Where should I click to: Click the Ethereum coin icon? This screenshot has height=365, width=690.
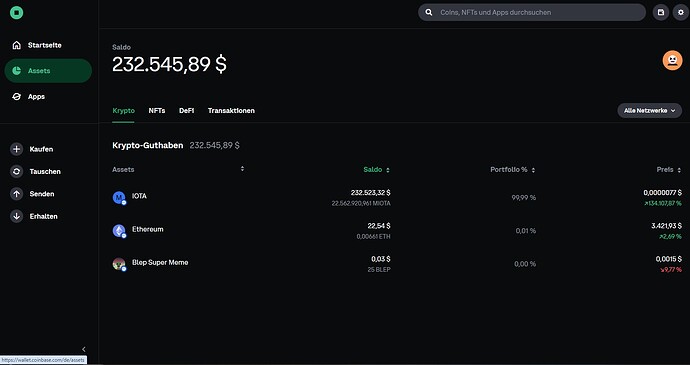click(x=119, y=231)
